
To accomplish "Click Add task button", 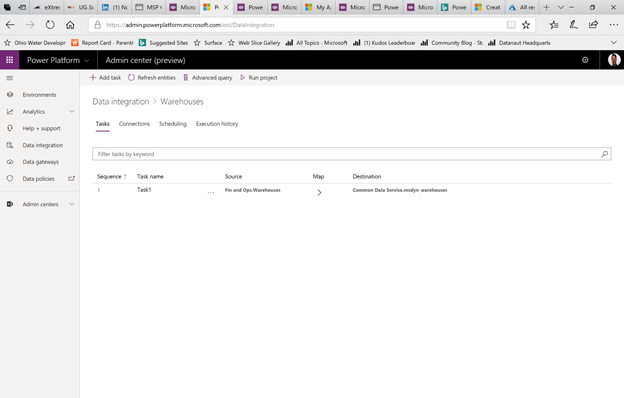I will [105, 78].
